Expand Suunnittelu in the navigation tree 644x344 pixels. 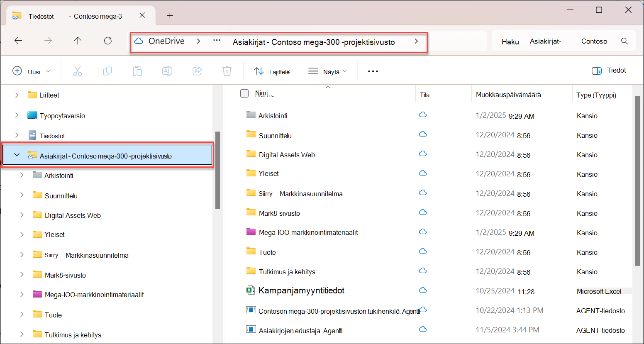(x=22, y=195)
